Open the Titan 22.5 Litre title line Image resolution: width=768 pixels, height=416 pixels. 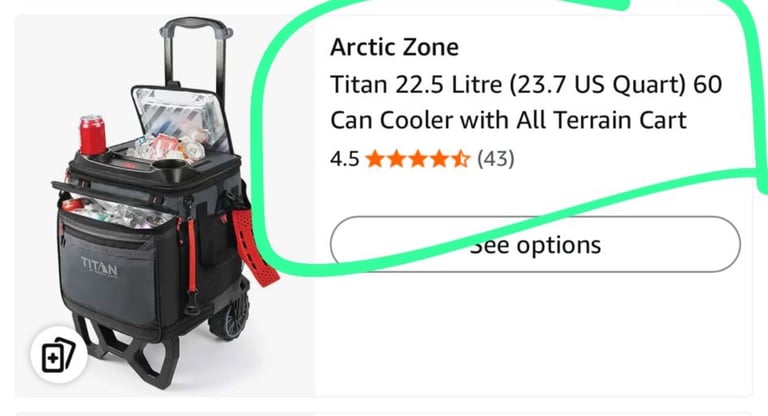click(526, 84)
